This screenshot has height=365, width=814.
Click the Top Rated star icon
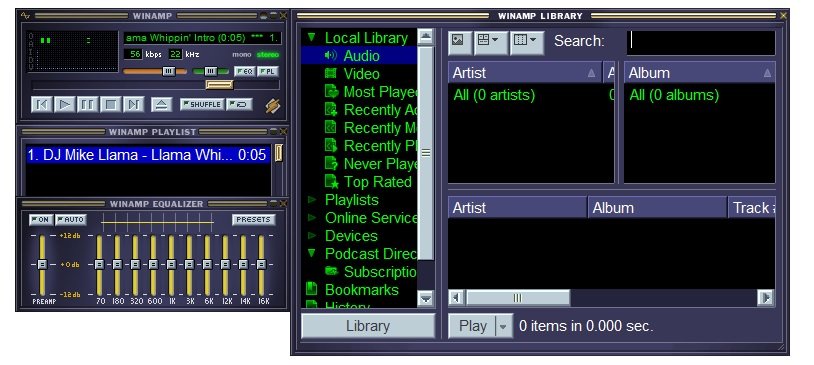331,181
